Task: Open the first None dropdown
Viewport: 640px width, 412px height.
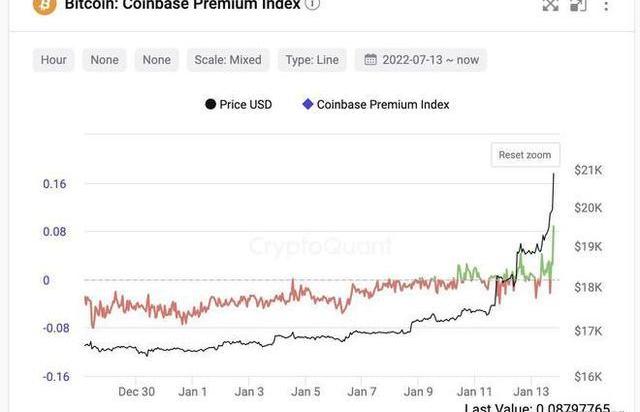Action: [x=104, y=60]
